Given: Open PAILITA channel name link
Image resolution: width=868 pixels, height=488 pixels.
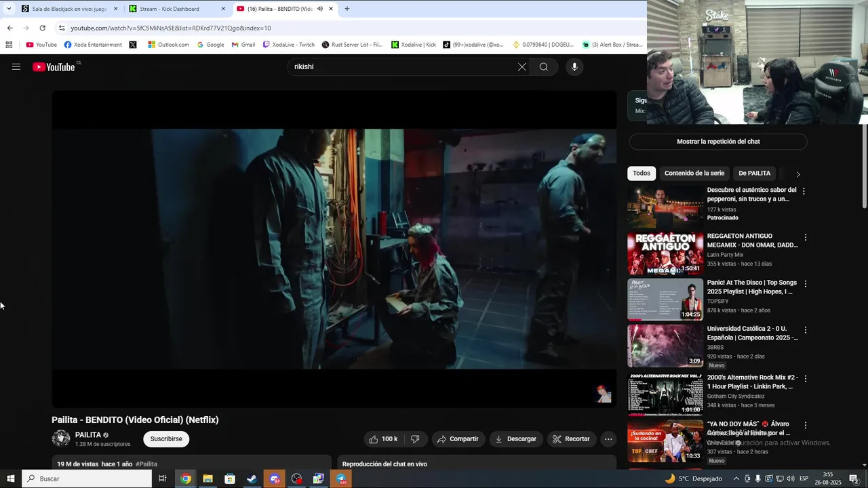Looking at the screenshot, I should pyautogui.click(x=88, y=435).
